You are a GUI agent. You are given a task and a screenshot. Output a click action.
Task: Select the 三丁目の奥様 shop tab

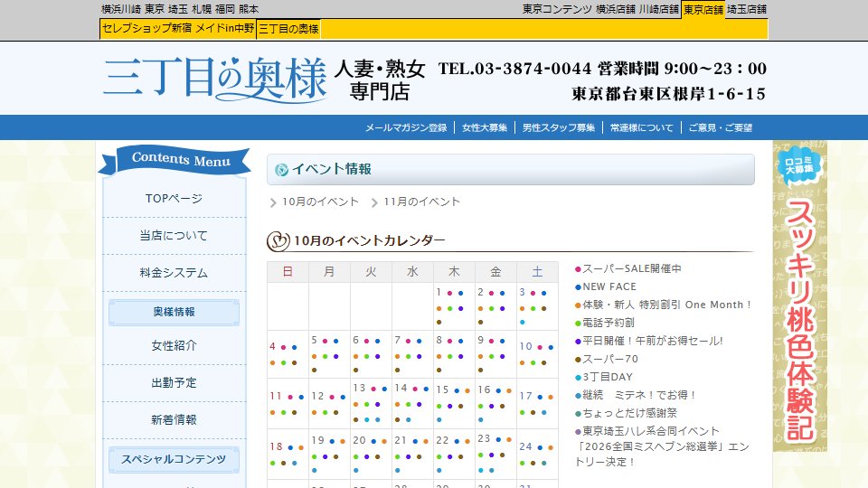[x=288, y=29]
